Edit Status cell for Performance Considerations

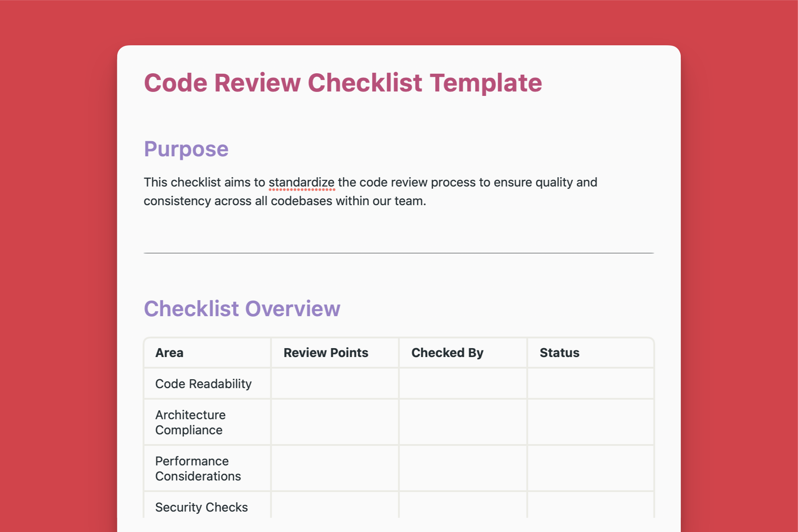coord(590,468)
